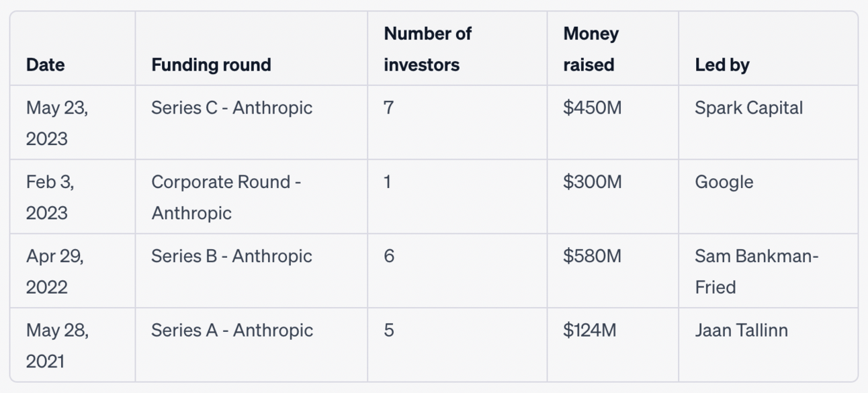Select the Number of investors header
Image resolution: width=868 pixels, height=393 pixels.
[427, 49]
